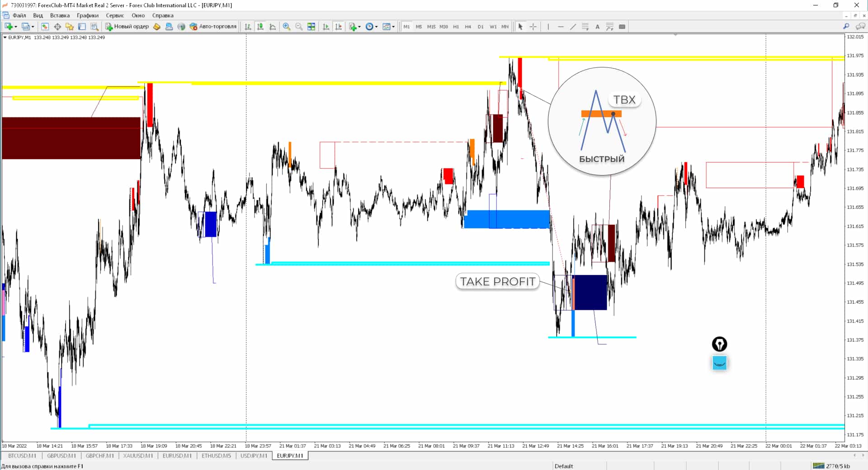Pick the vertical line drawing tool
The image size is (868, 470).
pos(548,27)
